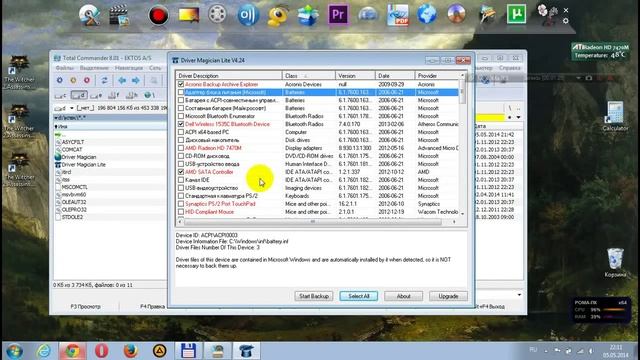Launch Adobe Premiere Pro from the dock
The image size is (640, 360).
(338, 15)
